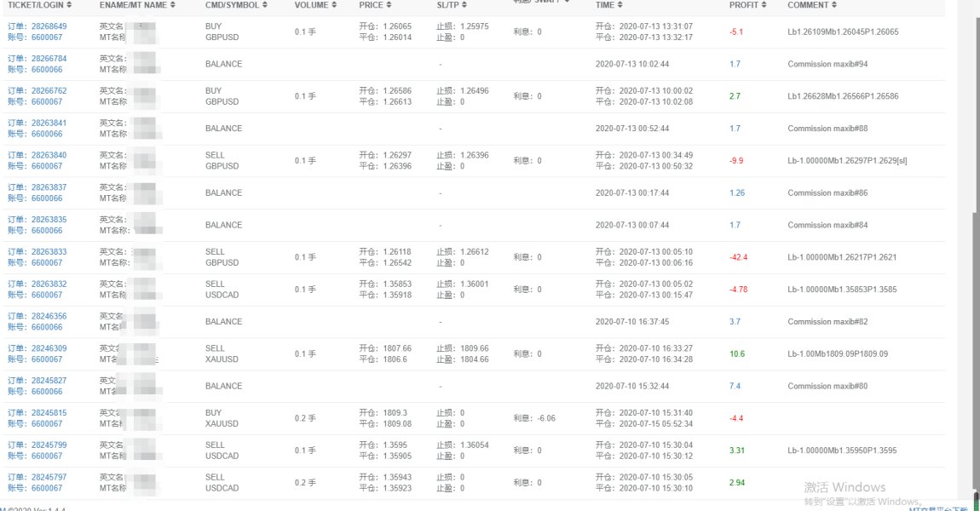Screen dimensions: 980x511
Task: Click the -9.9 profit figure
Action: [x=736, y=161]
